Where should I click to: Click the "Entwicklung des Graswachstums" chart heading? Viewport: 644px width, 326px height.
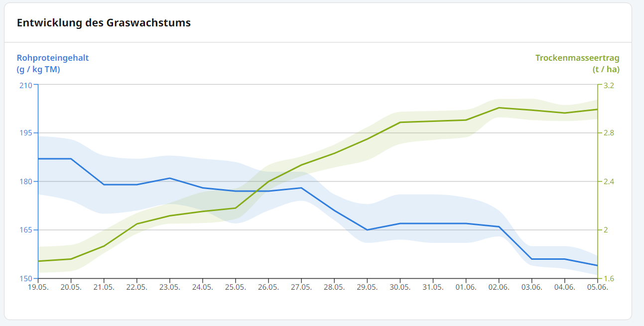(x=104, y=23)
